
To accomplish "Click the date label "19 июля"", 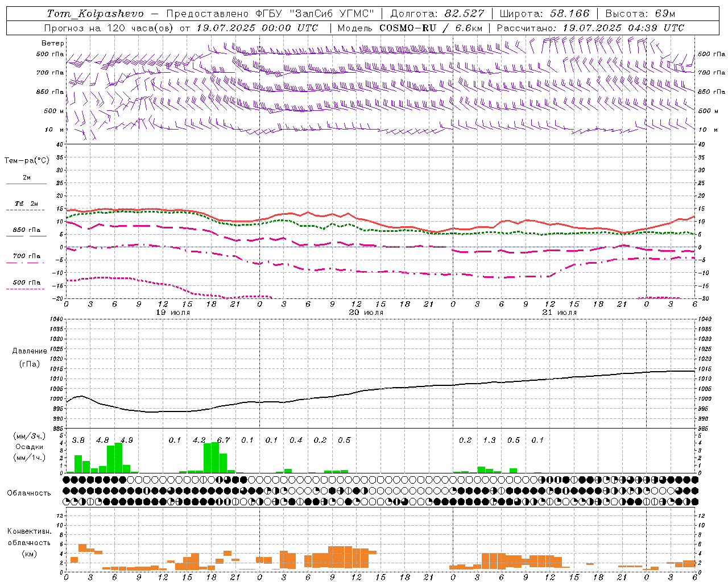I will coord(173,313).
